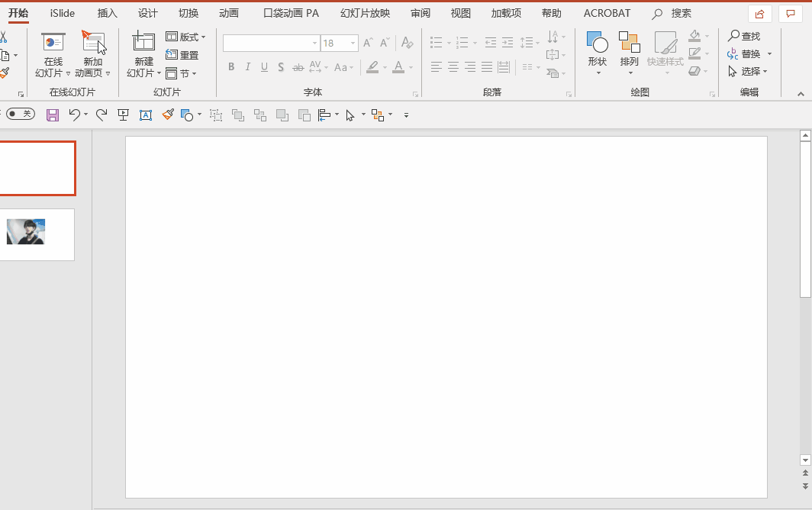
Task: Click the arrange objects icon in quick toolbar
Action: (x=378, y=115)
